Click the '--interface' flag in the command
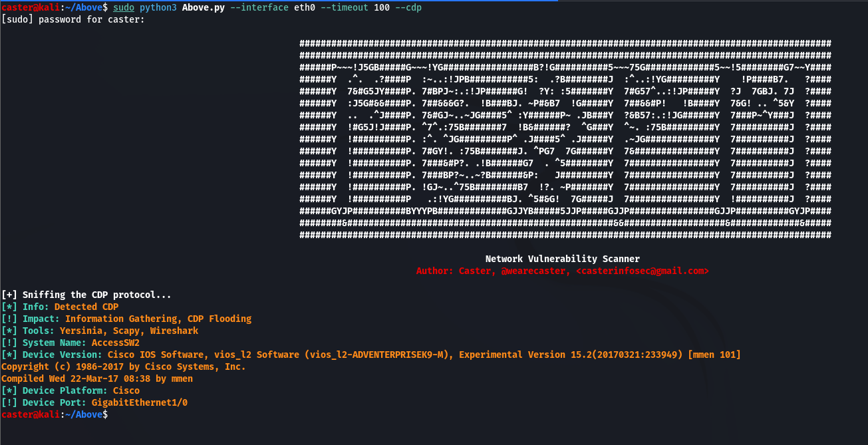The image size is (868, 445). [x=259, y=7]
